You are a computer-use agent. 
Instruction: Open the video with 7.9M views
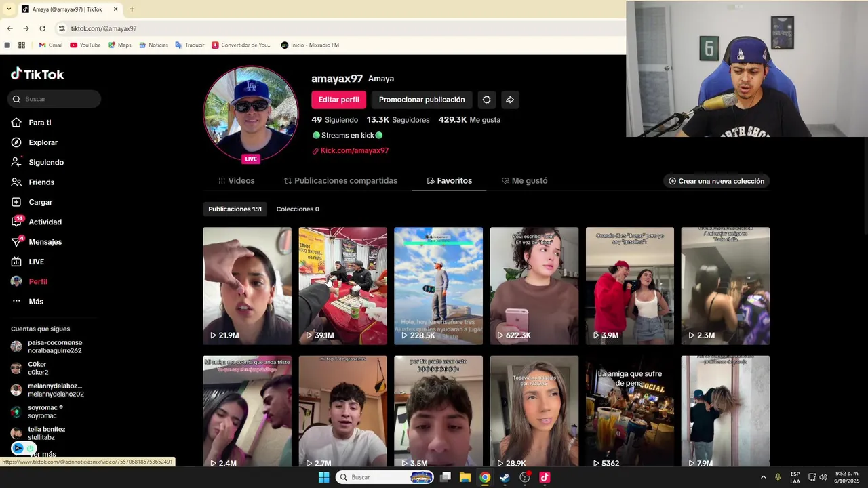[x=725, y=411]
